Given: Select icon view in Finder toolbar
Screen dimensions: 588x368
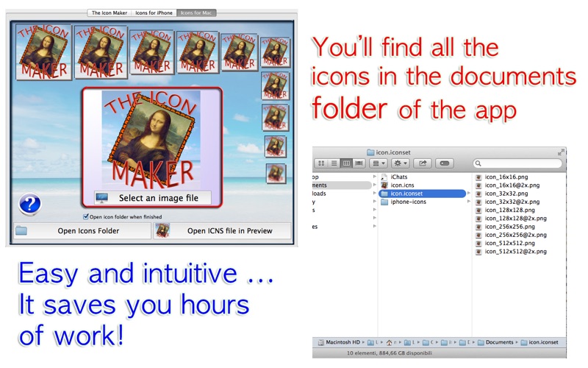Looking at the screenshot, I should (321, 163).
